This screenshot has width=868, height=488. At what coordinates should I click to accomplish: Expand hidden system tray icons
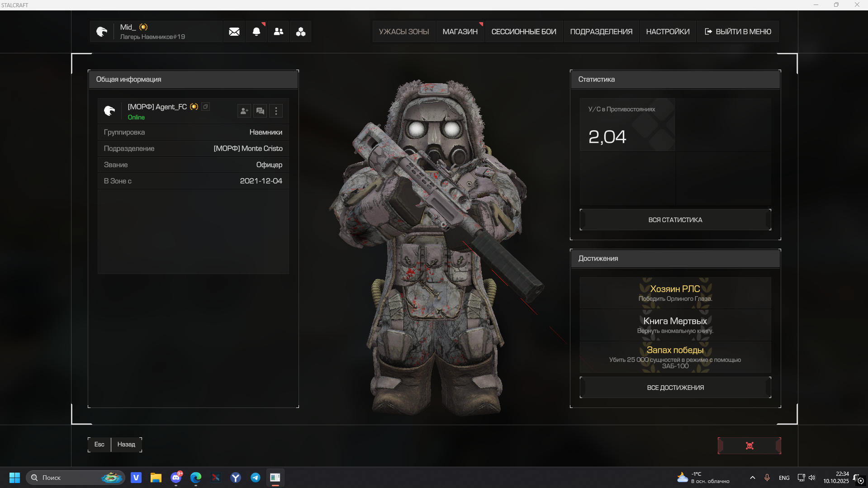tap(752, 478)
